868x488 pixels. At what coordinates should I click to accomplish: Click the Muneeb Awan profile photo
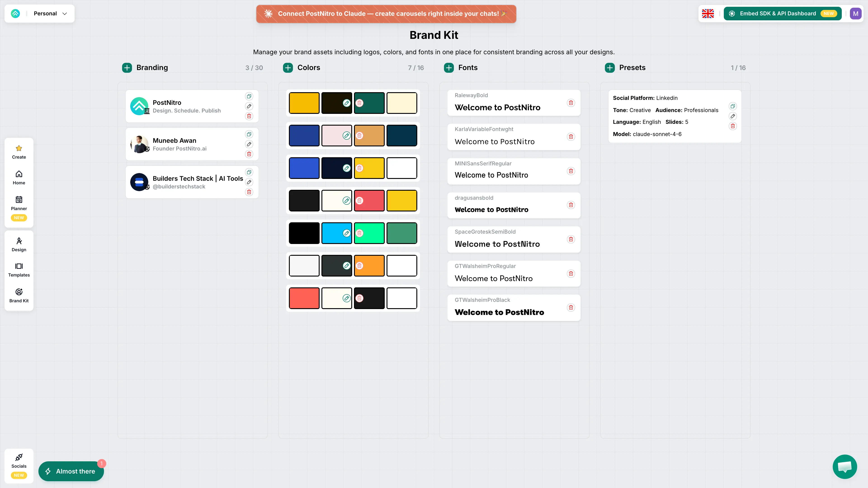click(x=139, y=144)
